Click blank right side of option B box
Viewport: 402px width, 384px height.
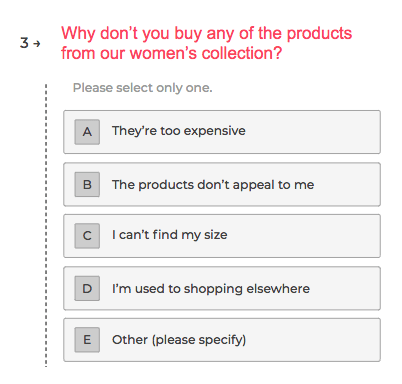347,184
